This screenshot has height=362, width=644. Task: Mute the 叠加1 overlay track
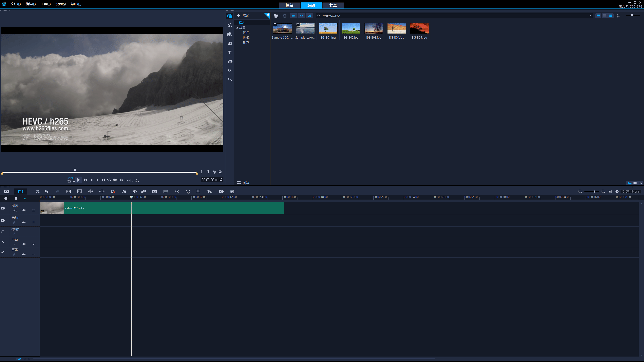(24, 222)
